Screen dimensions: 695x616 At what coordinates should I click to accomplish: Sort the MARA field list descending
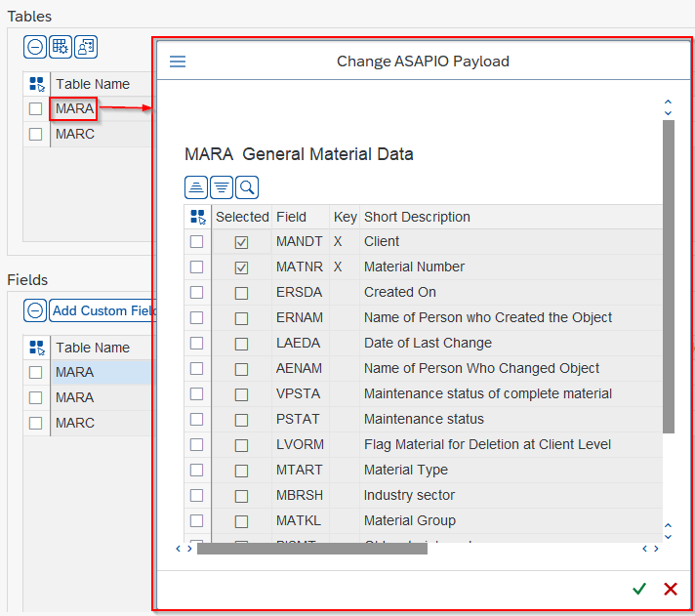coord(222,187)
